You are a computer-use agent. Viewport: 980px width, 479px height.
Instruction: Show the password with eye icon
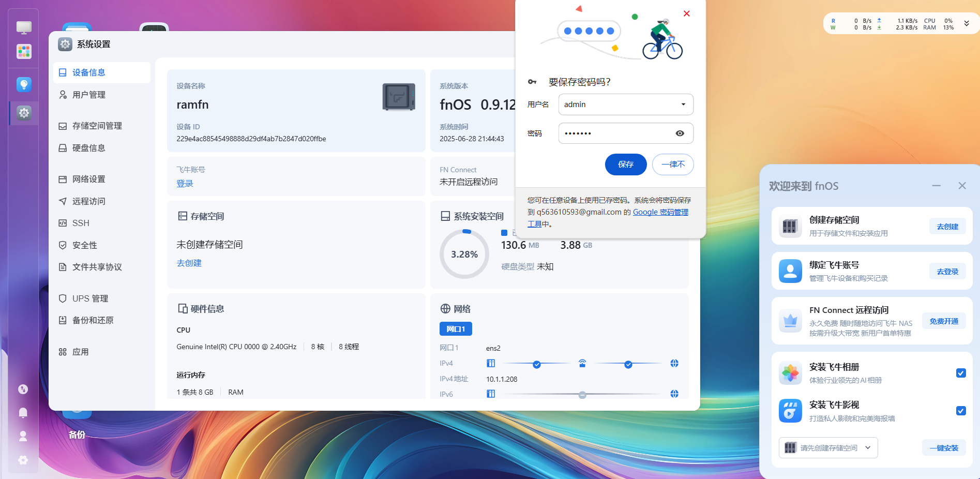click(680, 133)
